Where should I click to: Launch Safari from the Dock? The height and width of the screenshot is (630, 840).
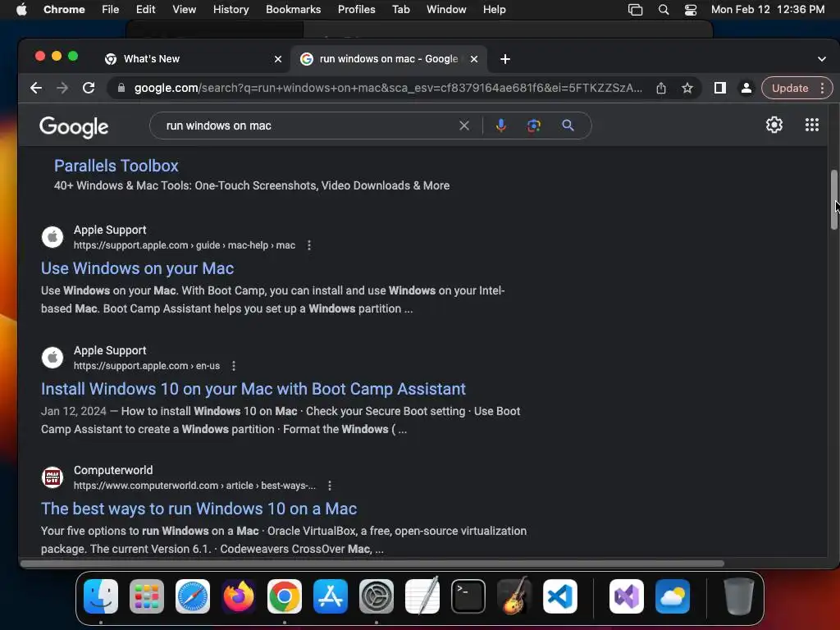[193, 596]
